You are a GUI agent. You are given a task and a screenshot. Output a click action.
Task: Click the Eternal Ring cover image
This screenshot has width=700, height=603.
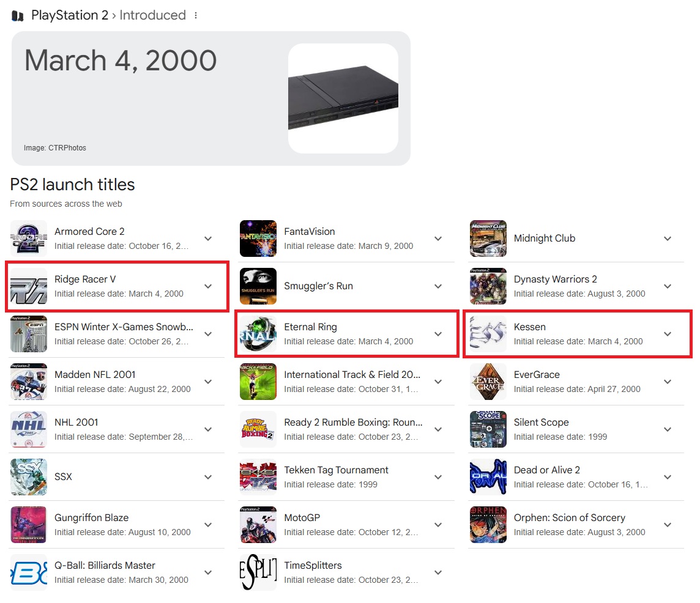(258, 334)
